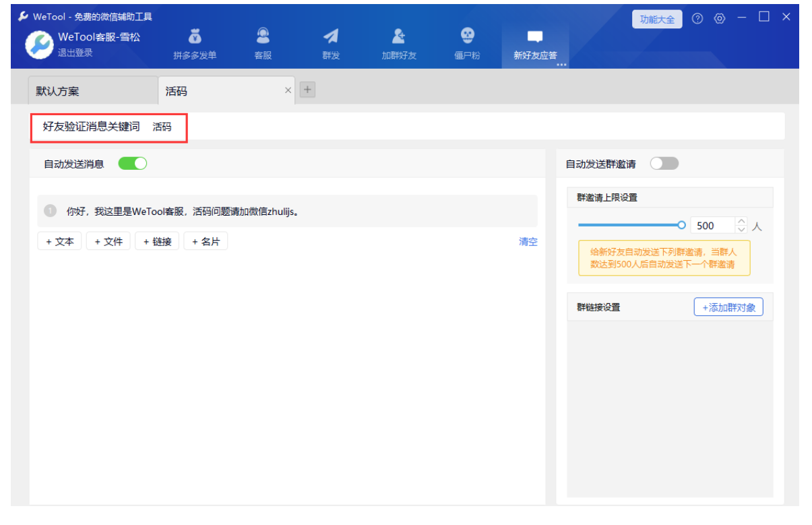Viewport: 812px width, 525px height.
Task: Increase member limit with up arrow
Action: point(742,221)
